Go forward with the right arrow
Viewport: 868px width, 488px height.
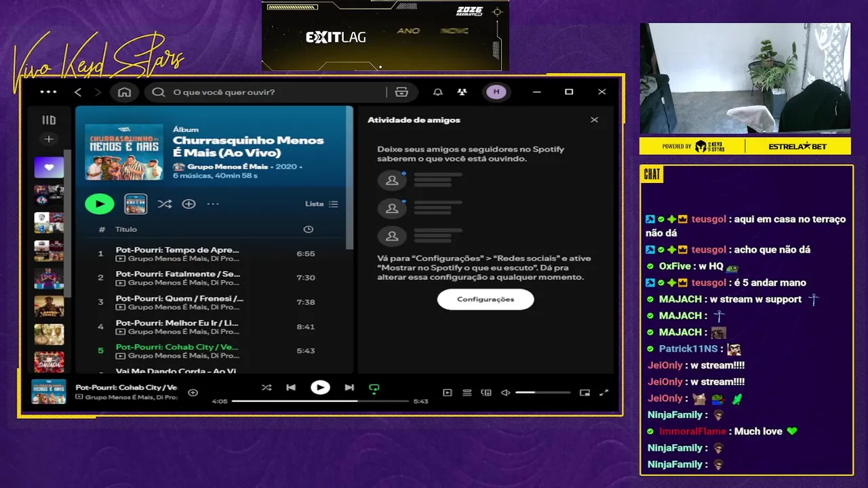[98, 92]
